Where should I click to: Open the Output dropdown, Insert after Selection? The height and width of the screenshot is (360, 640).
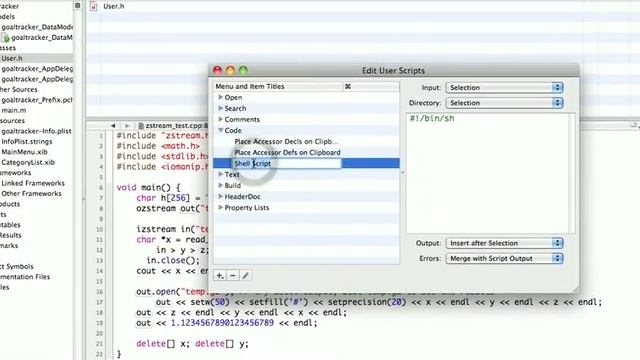[x=504, y=243]
